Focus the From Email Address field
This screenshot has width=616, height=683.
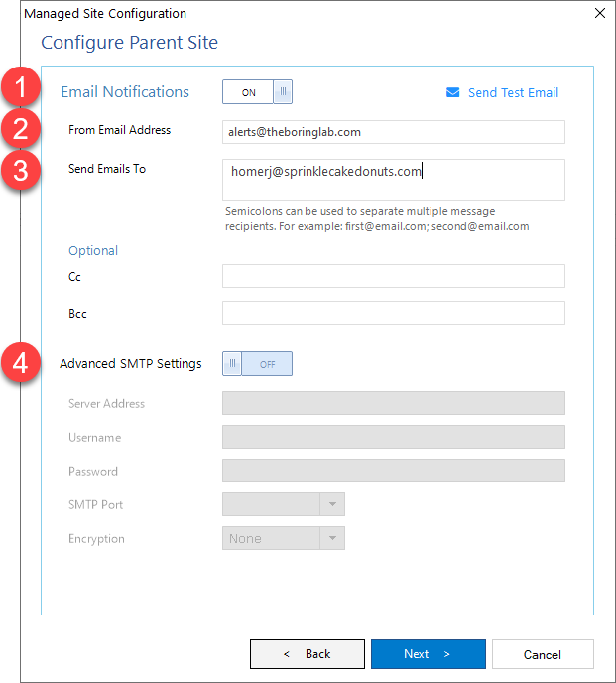point(394,132)
